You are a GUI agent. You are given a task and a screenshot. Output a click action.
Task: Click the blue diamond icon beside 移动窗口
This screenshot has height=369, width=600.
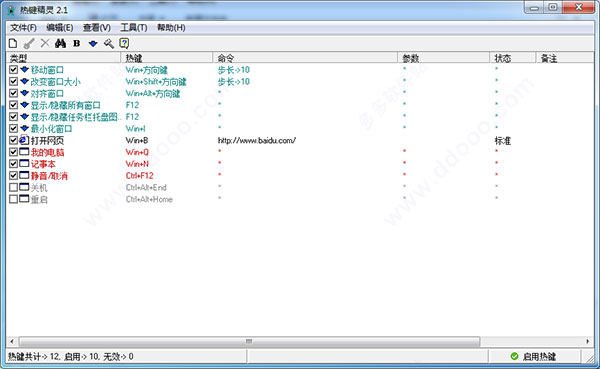(24, 70)
